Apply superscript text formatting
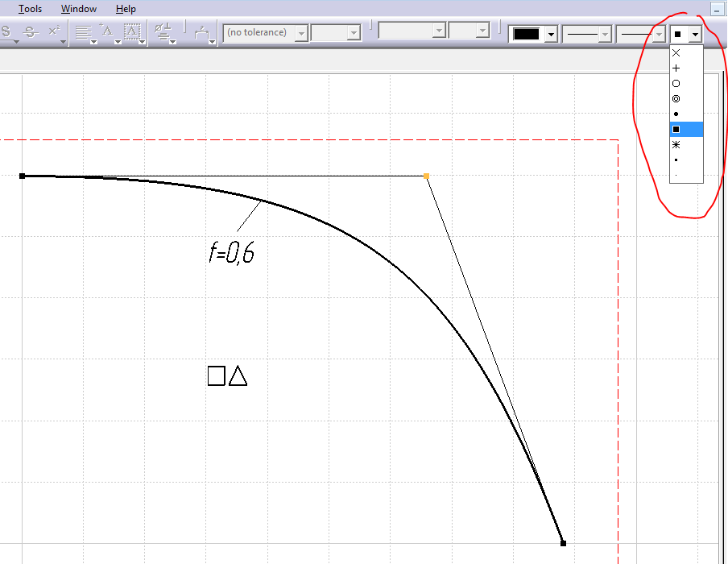This screenshot has width=728, height=564. pyautogui.click(x=54, y=31)
